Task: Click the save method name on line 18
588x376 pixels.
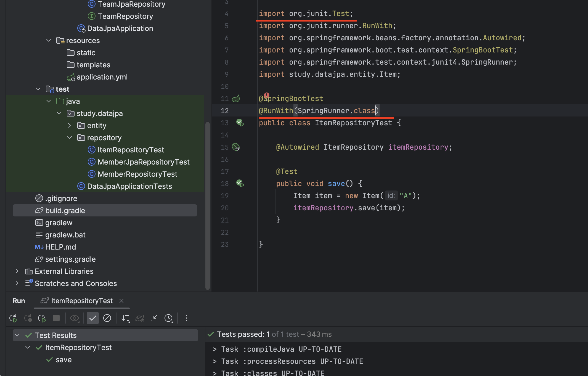Action: coord(336,184)
